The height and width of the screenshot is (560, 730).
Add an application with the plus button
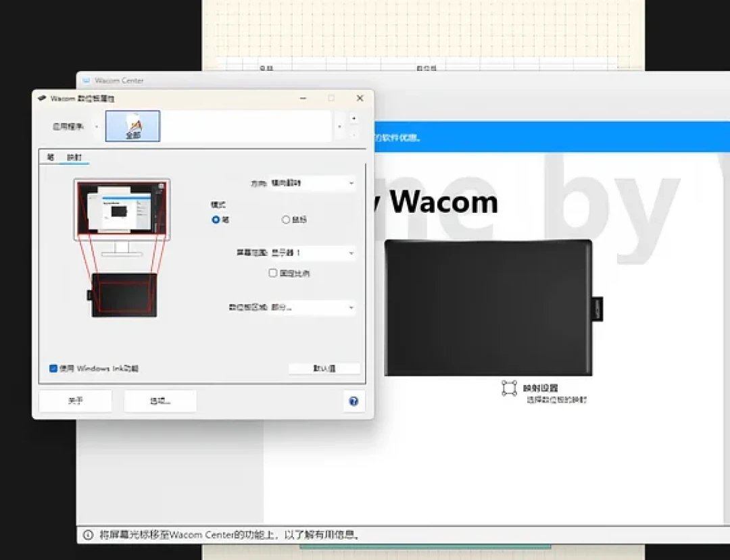pyautogui.click(x=354, y=119)
